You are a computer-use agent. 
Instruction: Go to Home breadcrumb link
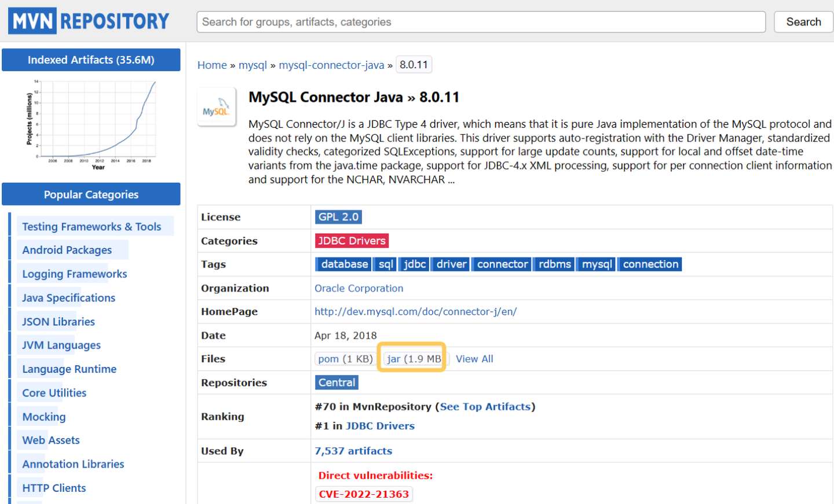click(x=212, y=65)
